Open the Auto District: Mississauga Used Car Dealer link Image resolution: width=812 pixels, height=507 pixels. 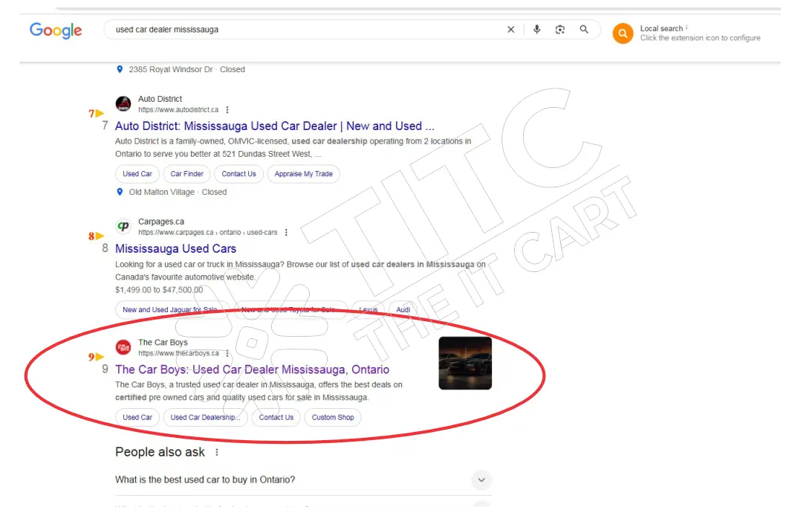[x=274, y=126]
